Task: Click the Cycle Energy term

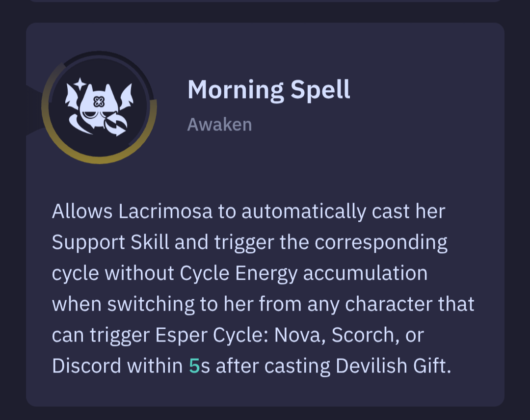Action: pyautogui.click(x=238, y=273)
